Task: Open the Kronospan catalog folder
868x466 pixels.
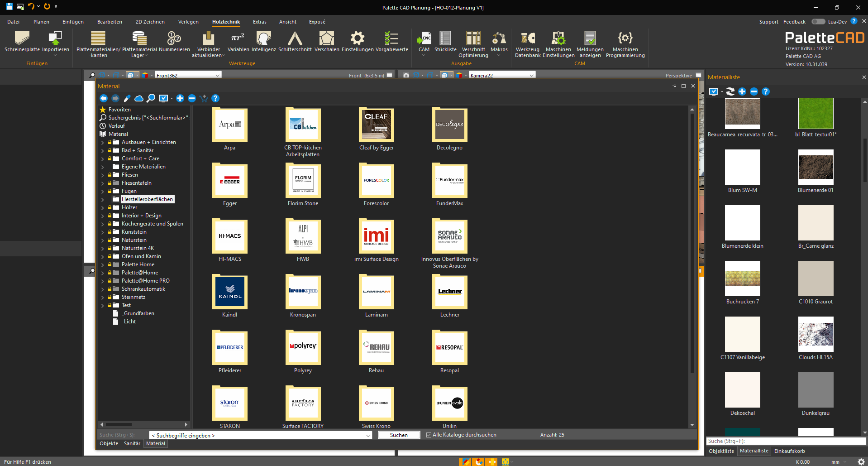Action: point(303,292)
